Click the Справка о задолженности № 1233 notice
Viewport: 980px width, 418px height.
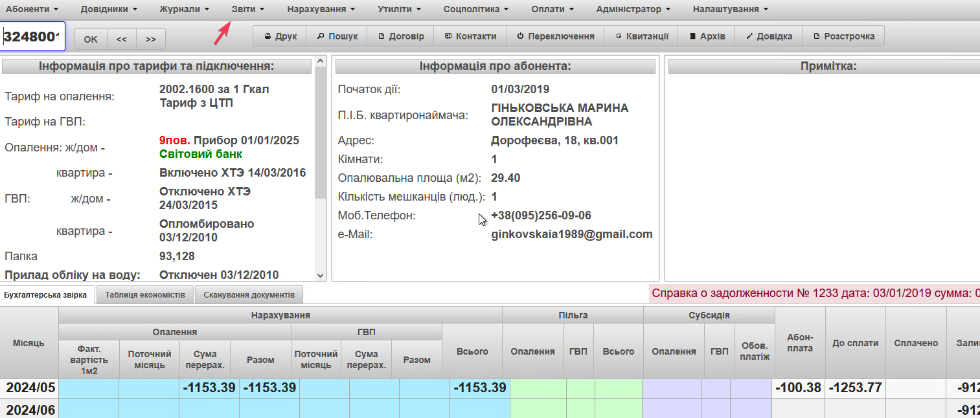pos(815,293)
